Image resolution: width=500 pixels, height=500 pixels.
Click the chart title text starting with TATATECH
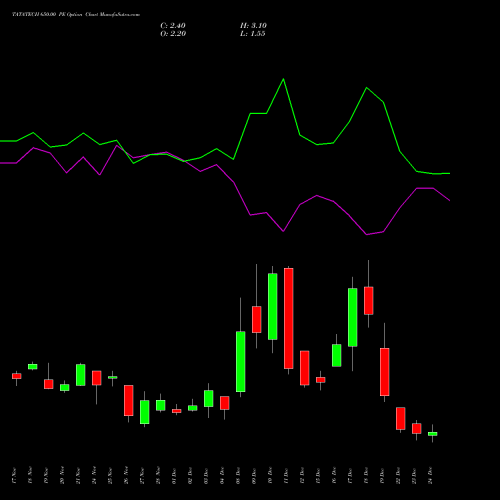click(x=76, y=15)
